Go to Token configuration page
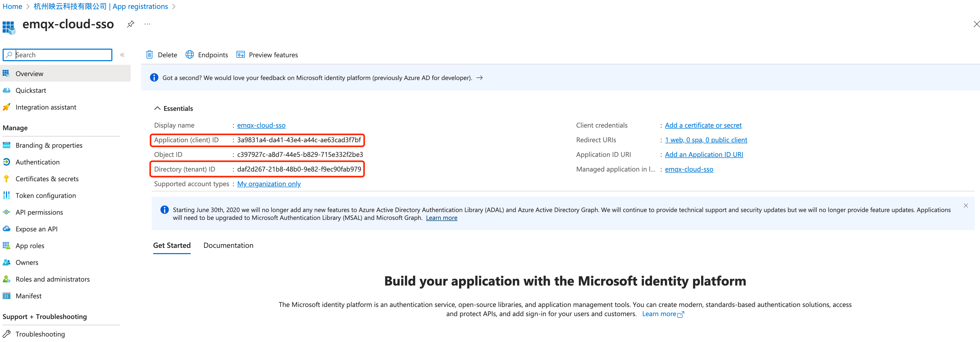This screenshot has height=342, width=980. click(x=45, y=196)
